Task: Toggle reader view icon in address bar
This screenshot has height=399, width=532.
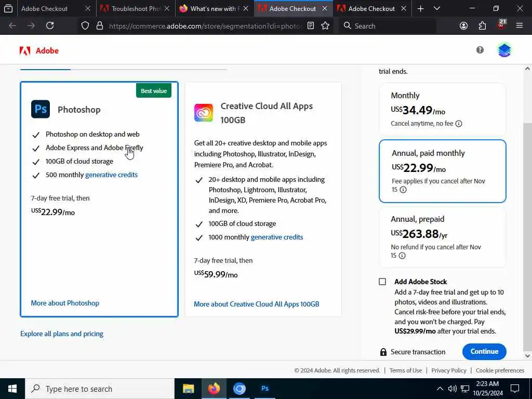Action: (311, 25)
